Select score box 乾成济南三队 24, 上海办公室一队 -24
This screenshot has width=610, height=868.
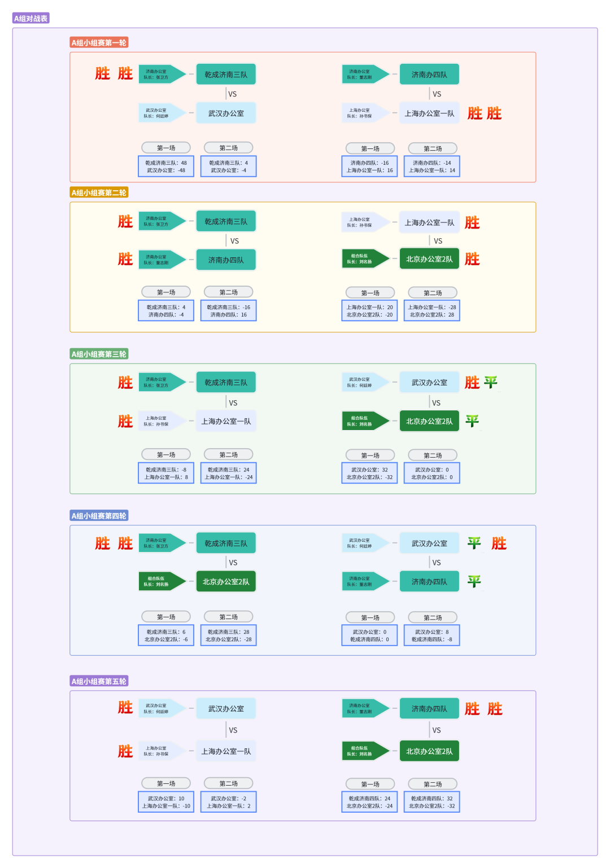(228, 473)
